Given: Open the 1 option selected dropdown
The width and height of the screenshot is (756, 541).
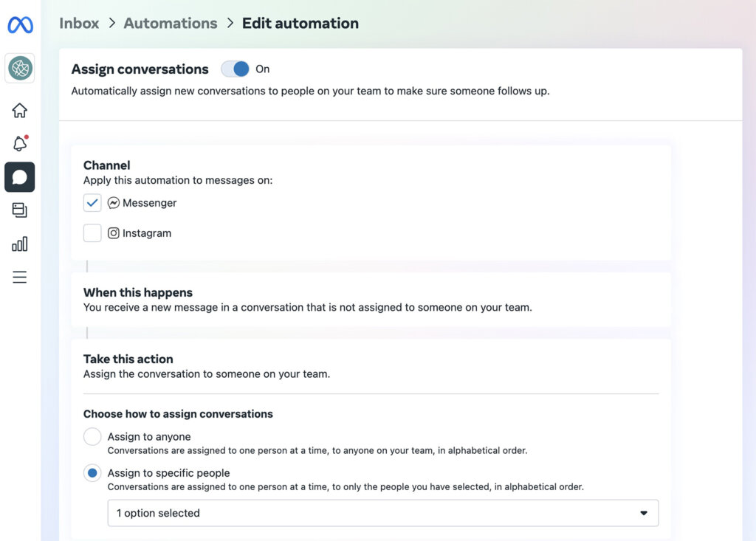Looking at the screenshot, I should pos(382,513).
